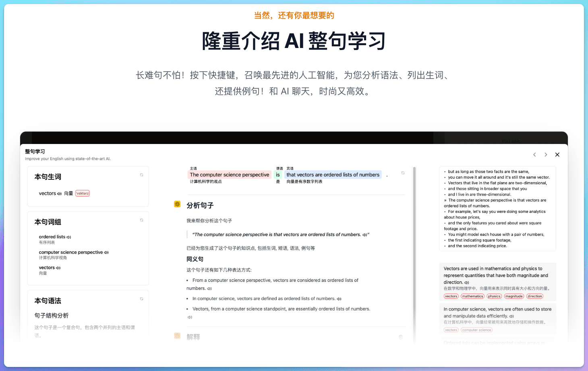Select subtitle line 'you can move it all around'

(x=499, y=177)
